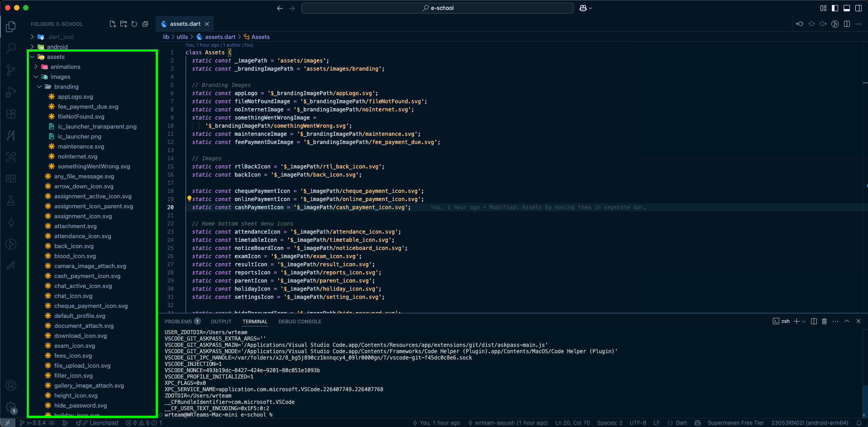The image size is (868, 427).
Task: Open the remote window indicator in status bar
Action: click(7, 423)
